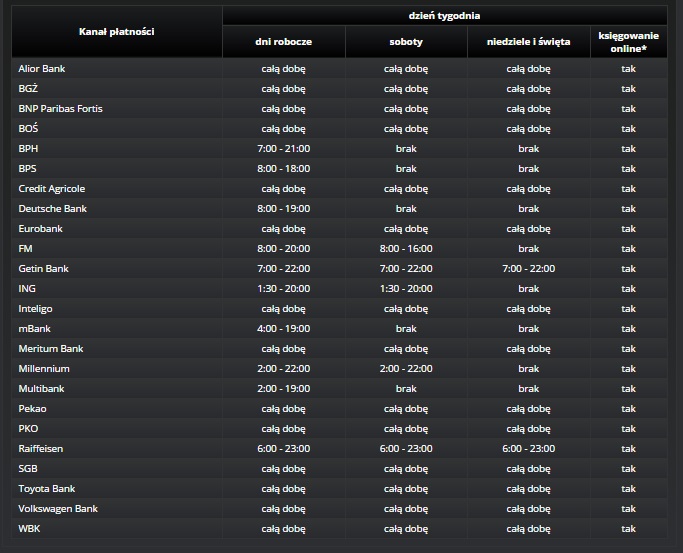Select the Toyota Bank row label
This screenshot has height=553, width=683.
click(x=46, y=488)
